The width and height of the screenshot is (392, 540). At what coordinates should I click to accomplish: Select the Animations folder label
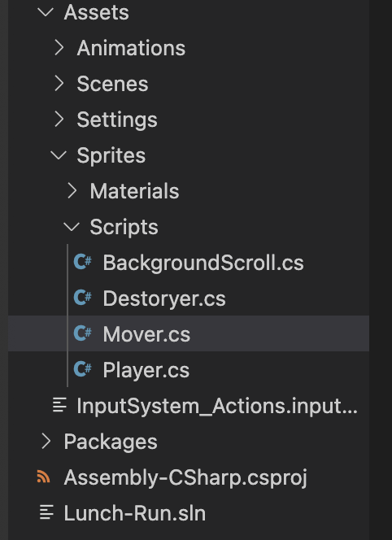pos(131,48)
